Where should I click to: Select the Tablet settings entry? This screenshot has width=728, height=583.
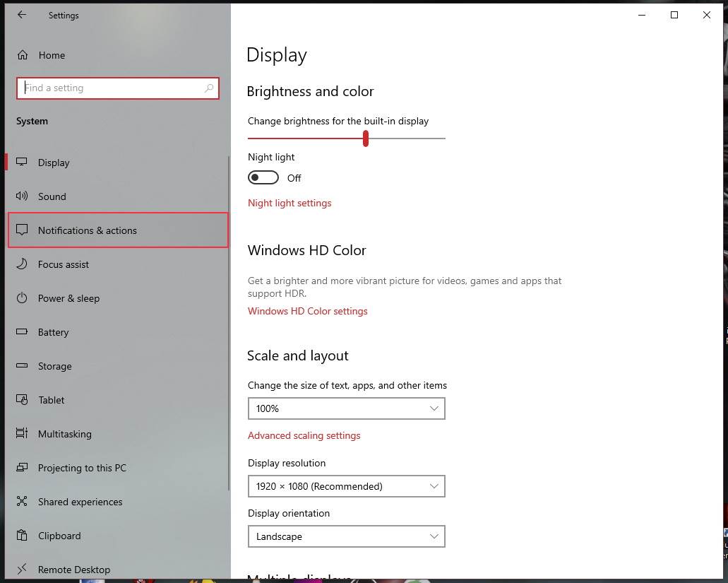(x=51, y=400)
